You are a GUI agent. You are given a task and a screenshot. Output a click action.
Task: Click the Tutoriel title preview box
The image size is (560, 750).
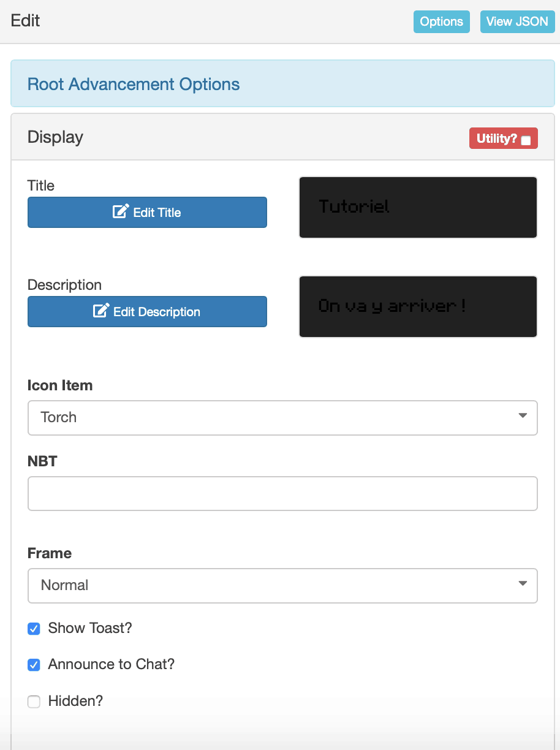418,207
